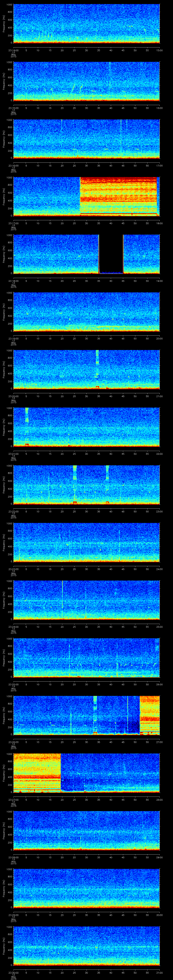Click the red broadband noise block in 23:17 panel
The height and width of the screenshot is (980, 173).
[118, 196]
